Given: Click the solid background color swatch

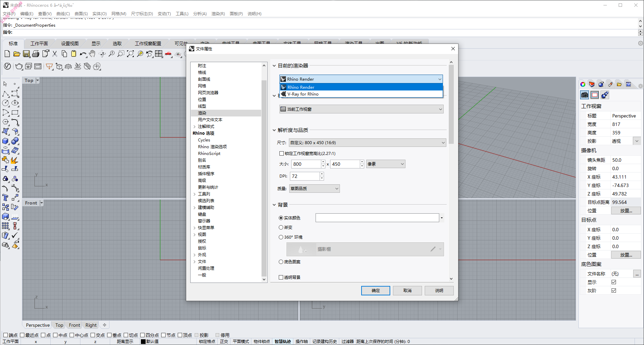Looking at the screenshot, I should click(x=377, y=218).
